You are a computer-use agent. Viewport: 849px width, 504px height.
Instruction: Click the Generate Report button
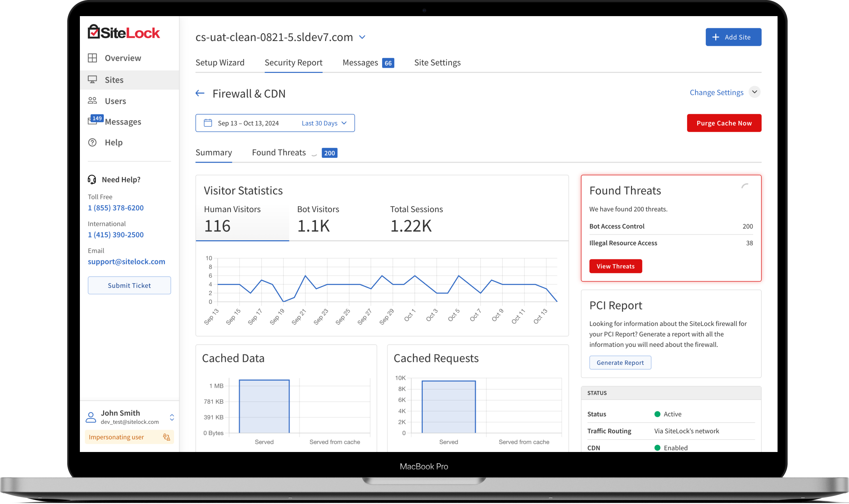620,363
